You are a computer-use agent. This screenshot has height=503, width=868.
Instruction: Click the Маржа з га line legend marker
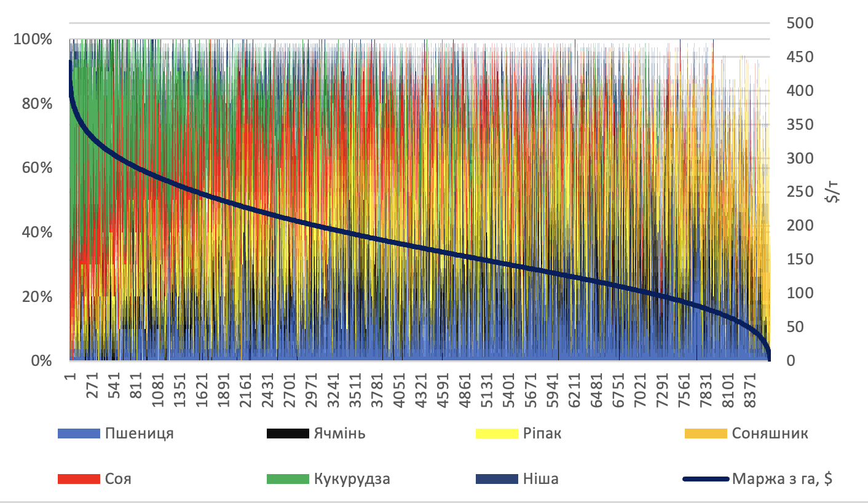coord(706,479)
